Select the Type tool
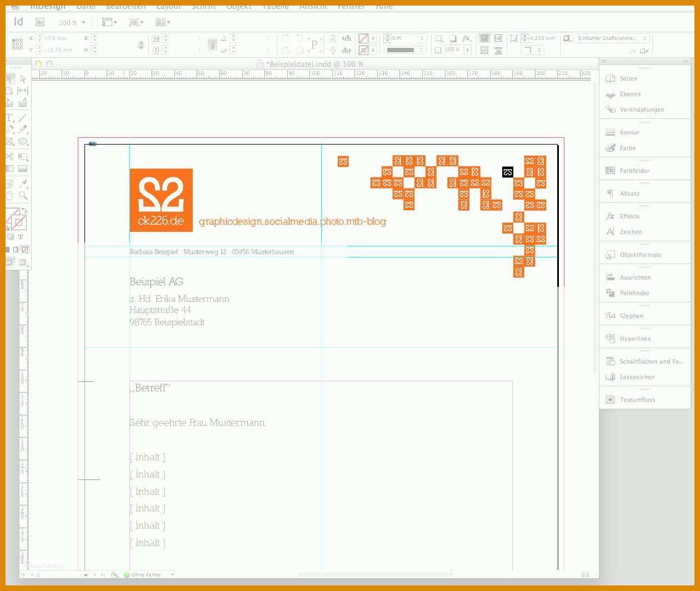This screenshot has width=700, height=591. pos(9,118)
